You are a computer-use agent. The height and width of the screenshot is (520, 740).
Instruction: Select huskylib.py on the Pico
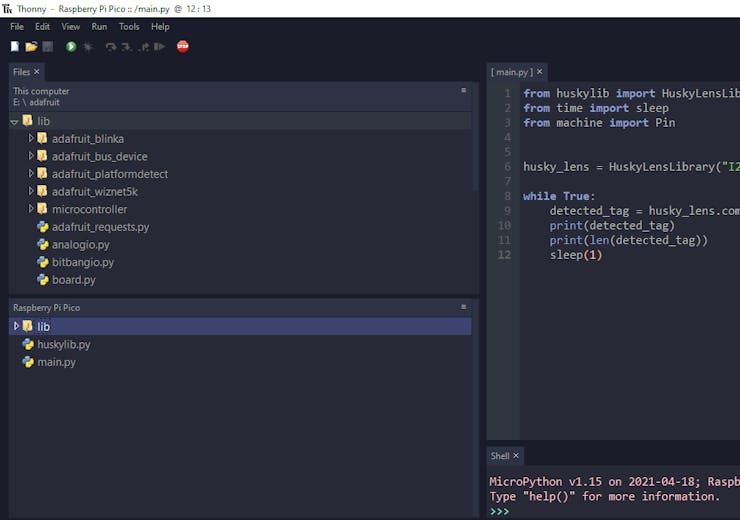pyautogui.click(x=64, y=344)
